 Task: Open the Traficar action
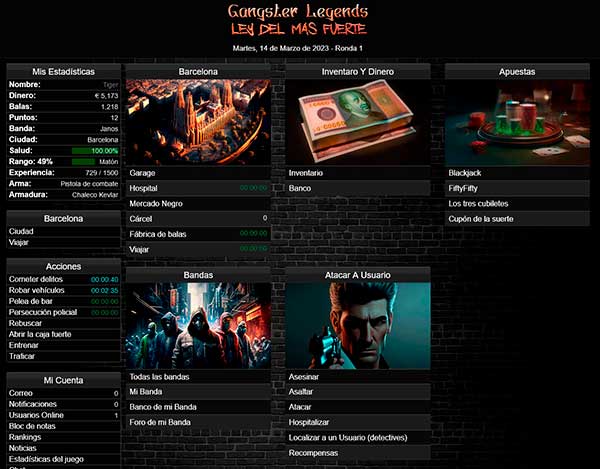64,357
